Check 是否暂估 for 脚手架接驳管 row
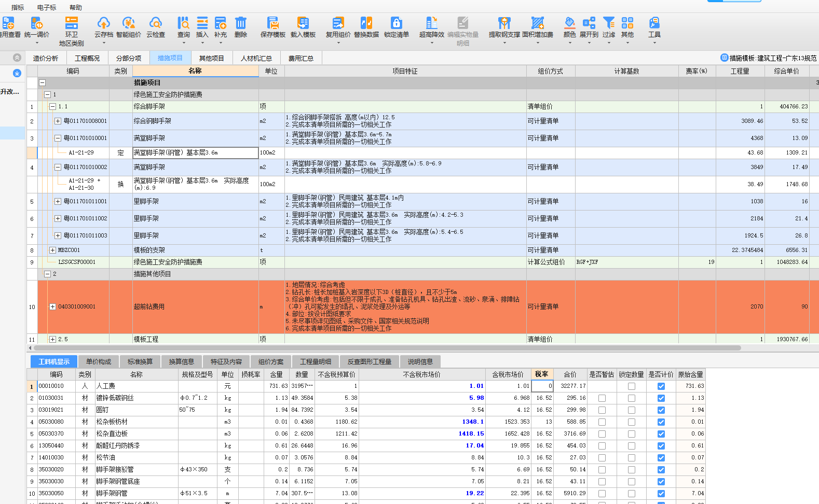Viewport: 819px width, 504px height. [602, 470]
